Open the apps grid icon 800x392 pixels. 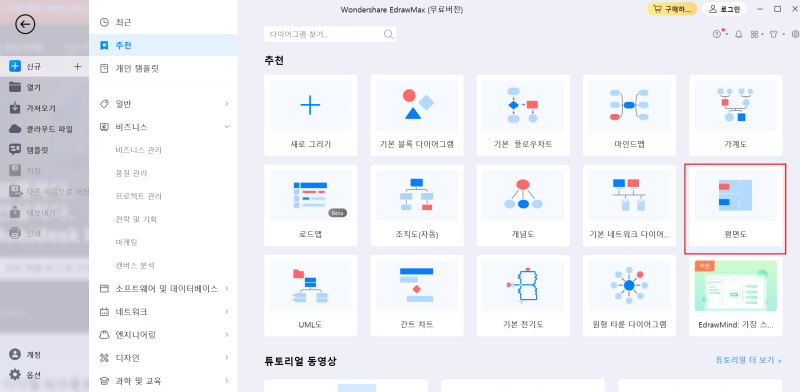click(x=755, y=34)
